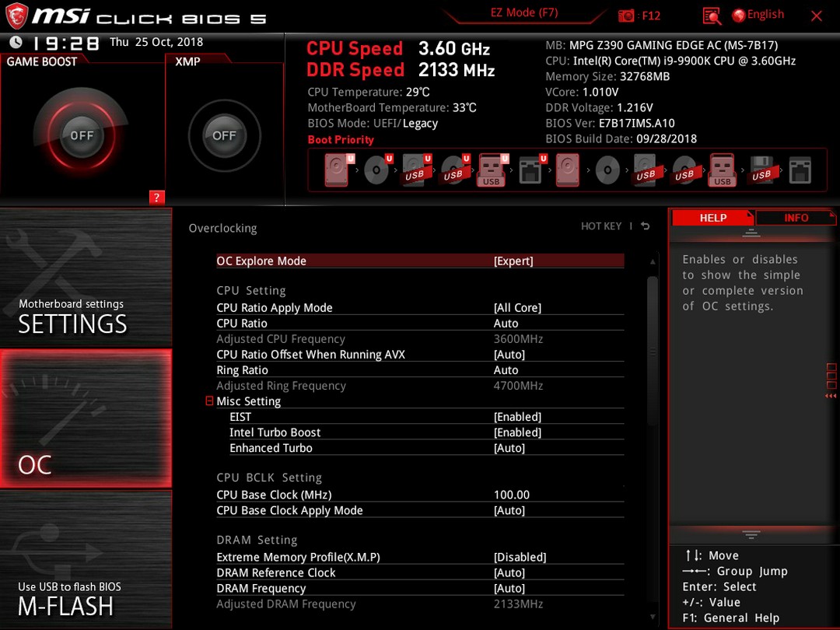
Task: Take a screenshot with the F12 camera icon
Action: [625, 16]
